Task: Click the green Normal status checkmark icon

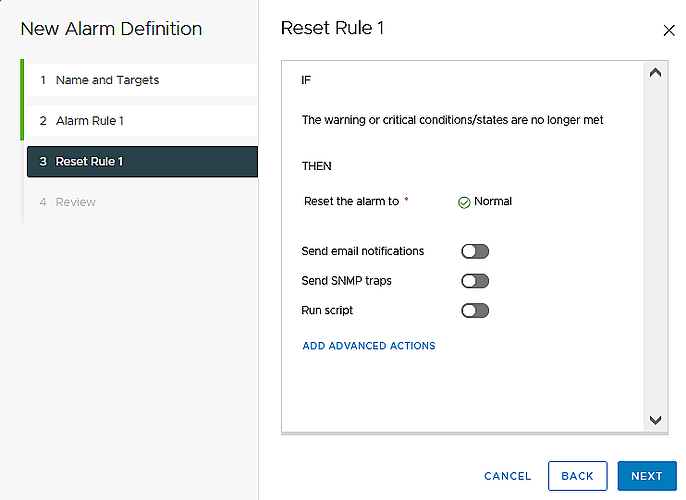Action: (464, 202)
